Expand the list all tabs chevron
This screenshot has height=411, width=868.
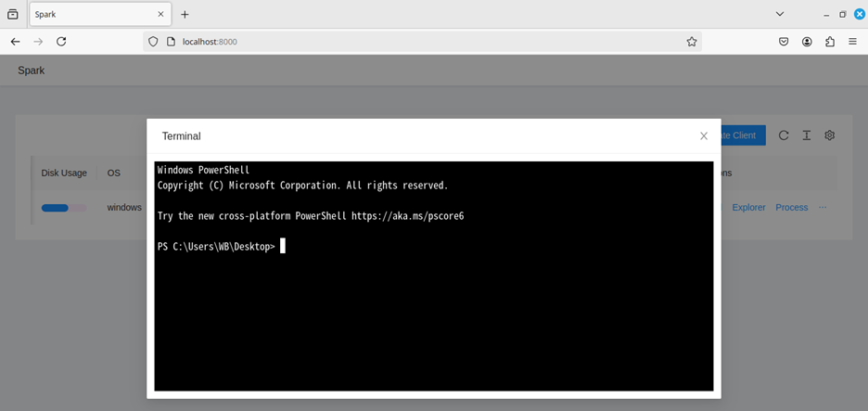pos(780,14)
